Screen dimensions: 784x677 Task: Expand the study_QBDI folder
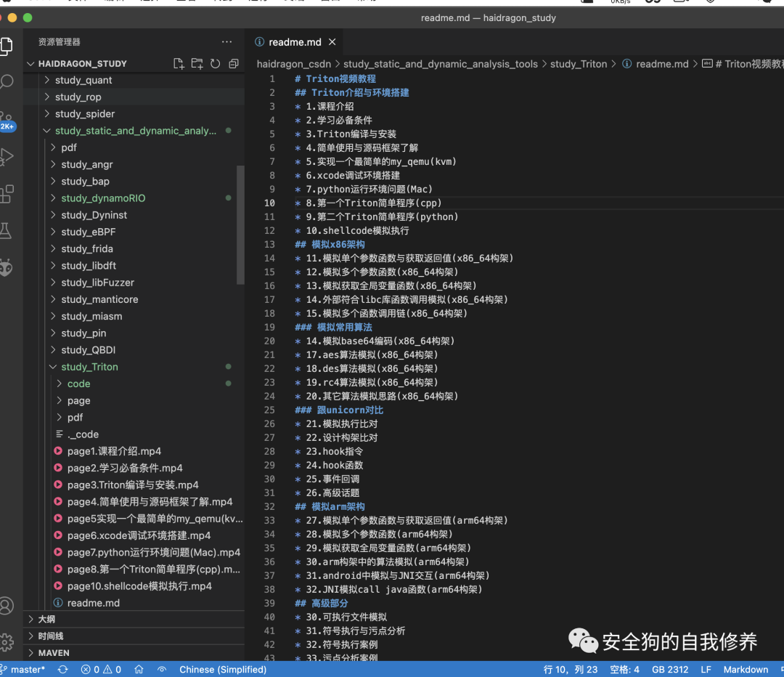88,349
